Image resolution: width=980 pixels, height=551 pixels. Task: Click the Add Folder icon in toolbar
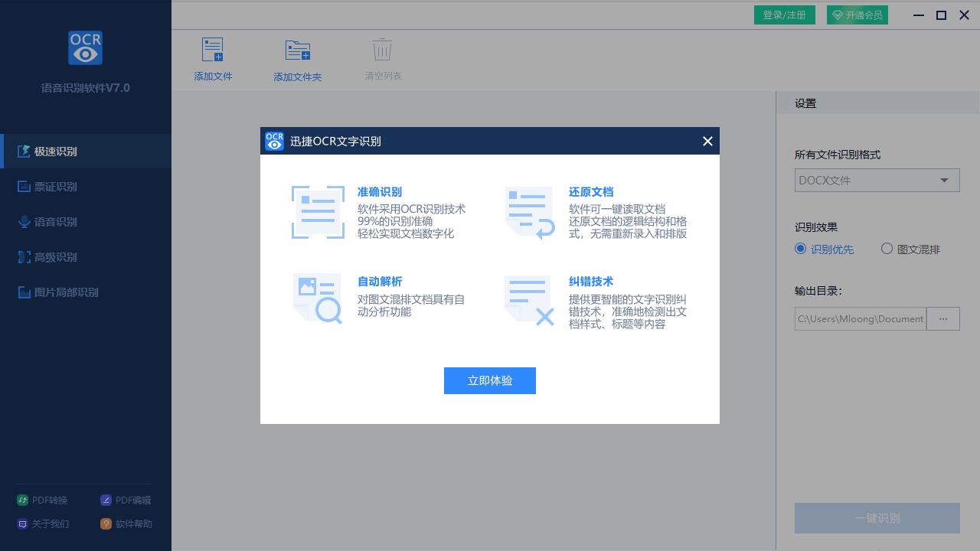[298, 51]
